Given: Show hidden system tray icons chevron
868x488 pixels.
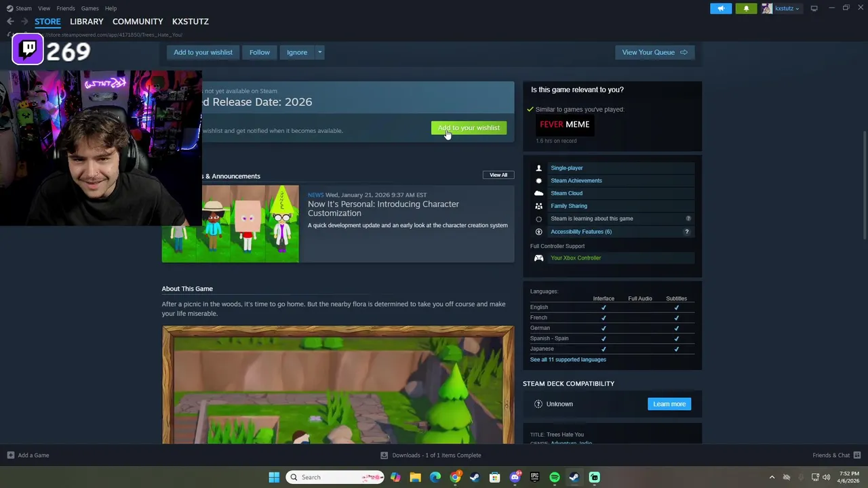Looking at the screenshot, I should (772, 477).
